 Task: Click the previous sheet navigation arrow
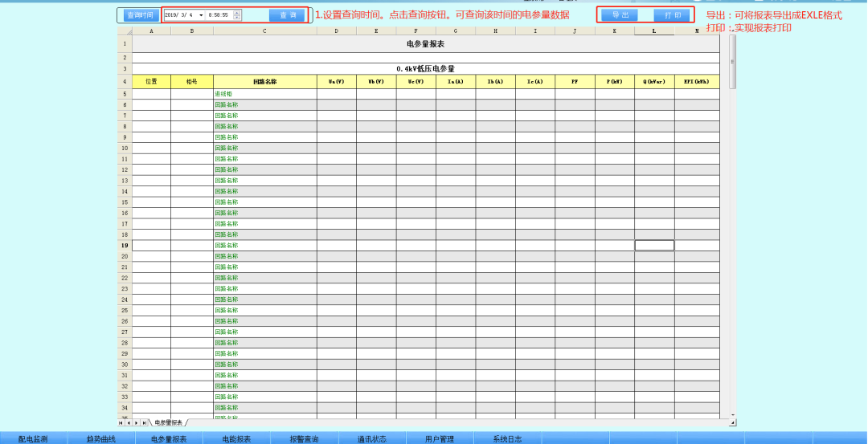(129, 422)
